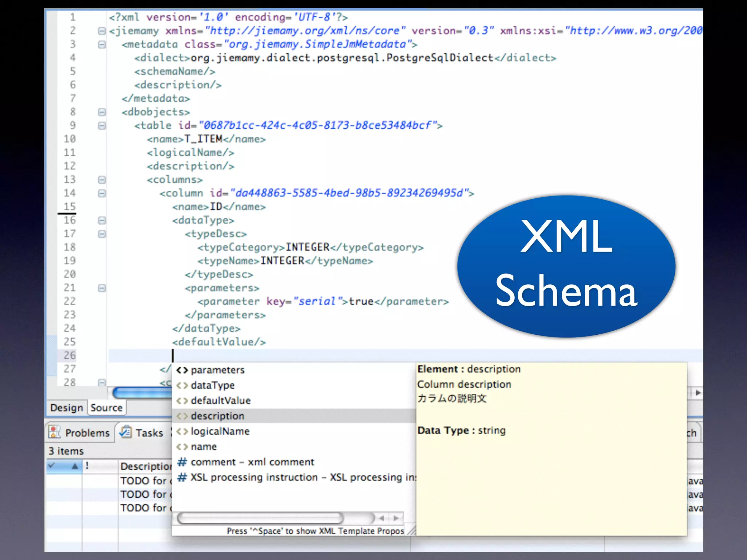This screenshot has height=560, width=747.
Task: Click the '3 items' count label
Action: [66, 451]
